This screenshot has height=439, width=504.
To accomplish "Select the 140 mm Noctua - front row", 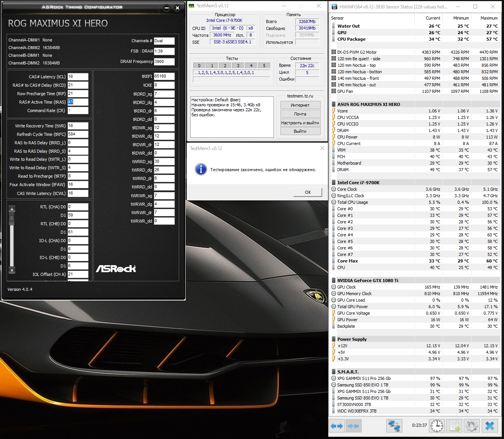I will 415,78.
